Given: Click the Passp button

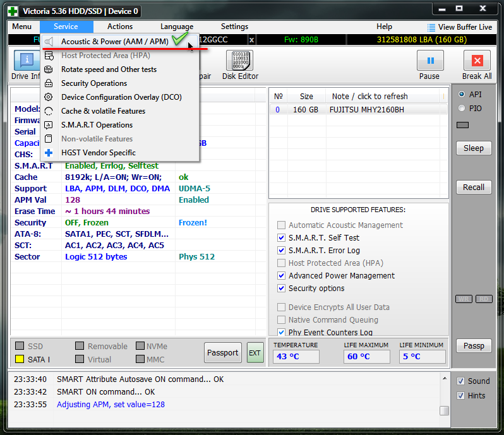Looking at the screenshot, I should tap(474, 346).
